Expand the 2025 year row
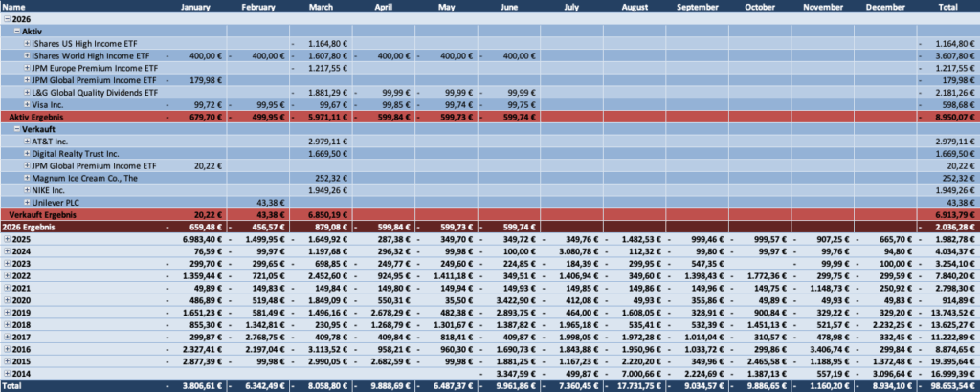 click(8, 238)
